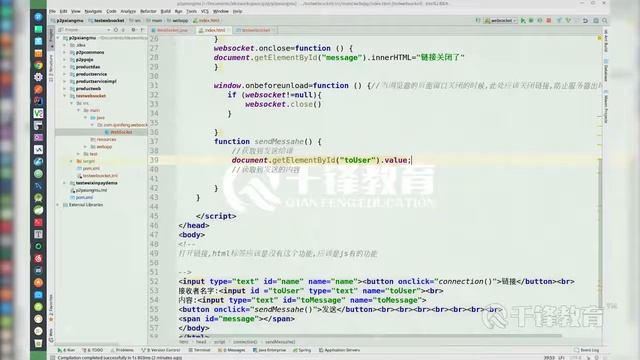Click scroll-from-source target icon in Project panel
This screenshot has height=360, width=640.
point(116,30)
